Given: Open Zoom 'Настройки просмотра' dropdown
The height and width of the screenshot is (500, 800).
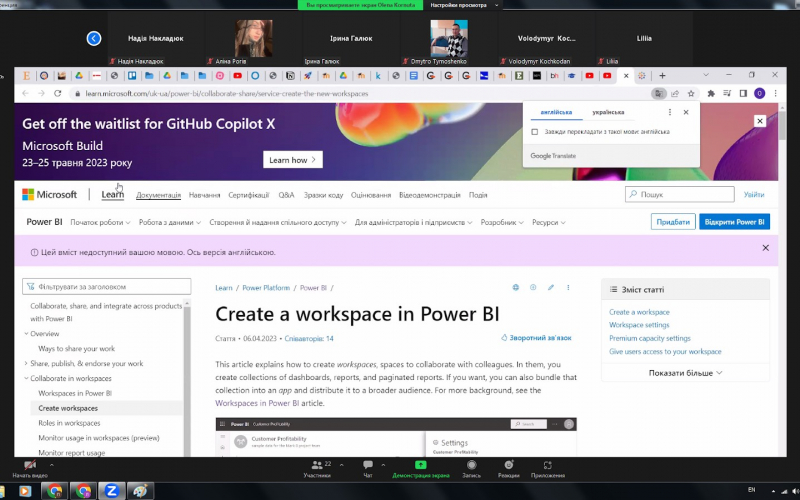Looking at the screenshot, I should click(x=464, y=5).
